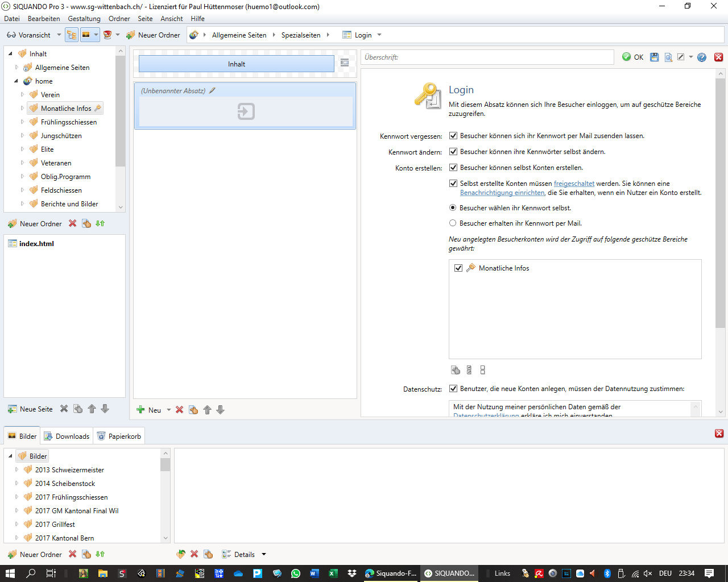Image resolution: width=728 pixels, height=582 pixels.
Task: Open the Voransicht dropdown arrow
Action: tap(59, 35)
